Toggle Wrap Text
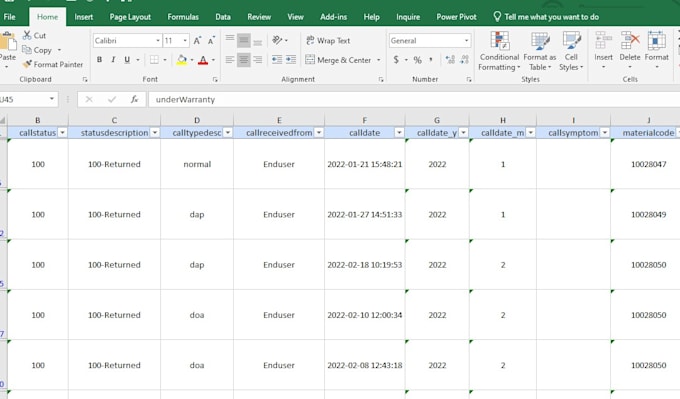Screen dimensions: 680x399 pyautogui.click(x=328, y=40)
